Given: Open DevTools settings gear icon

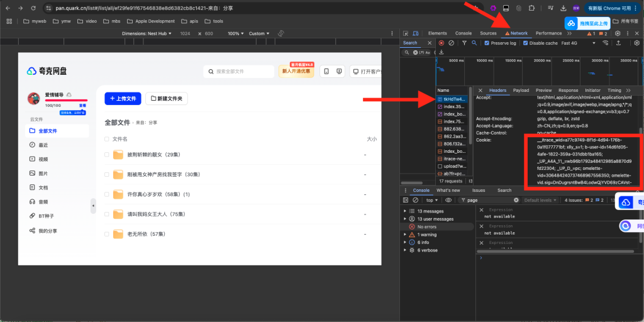Looking at the screenshot, I should click(x=618, y=33).
